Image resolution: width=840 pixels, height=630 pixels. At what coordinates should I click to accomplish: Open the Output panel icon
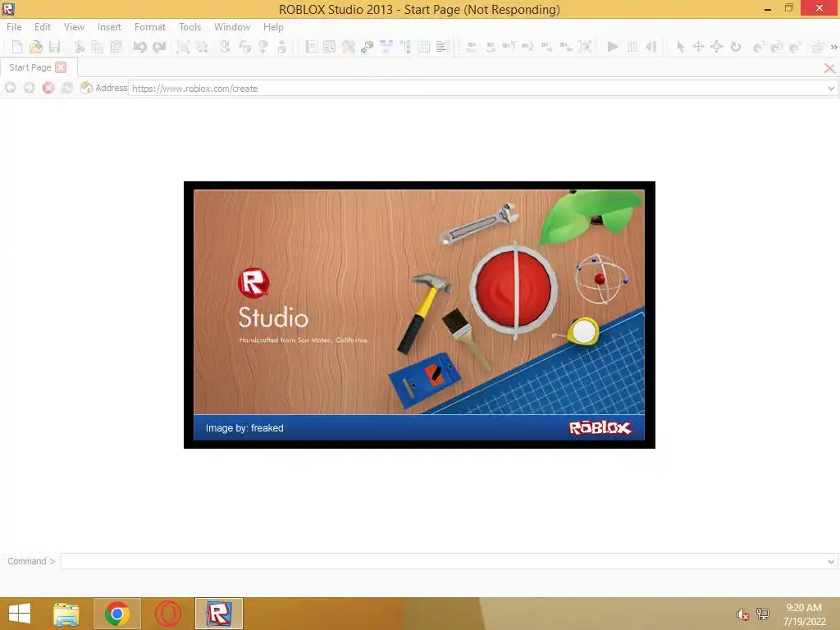(x=442, y=47)
